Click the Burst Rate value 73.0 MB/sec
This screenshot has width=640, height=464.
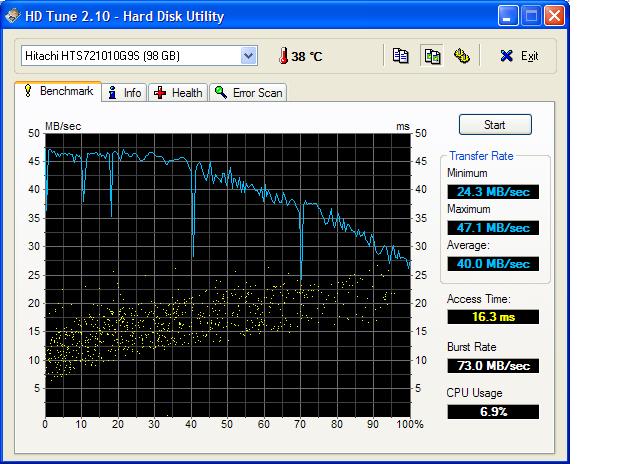493,366
